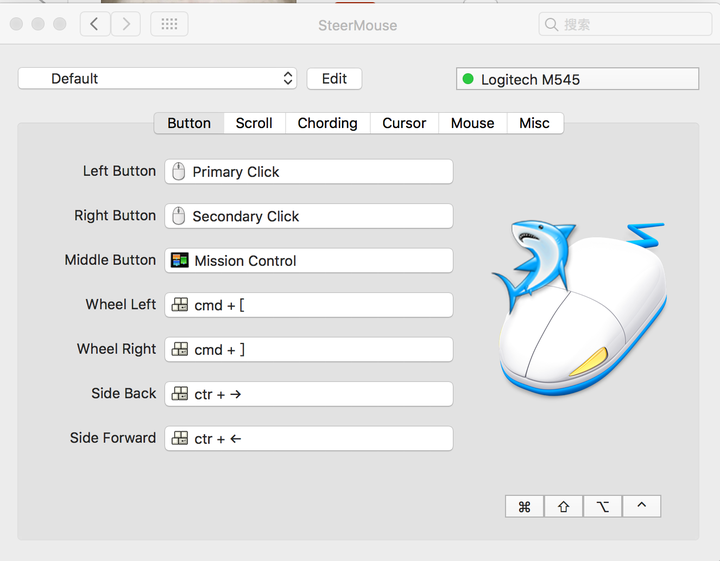Close the SteerMouse window
The height and width of the screenshot is (561, 720).
(x=17, y=24)
